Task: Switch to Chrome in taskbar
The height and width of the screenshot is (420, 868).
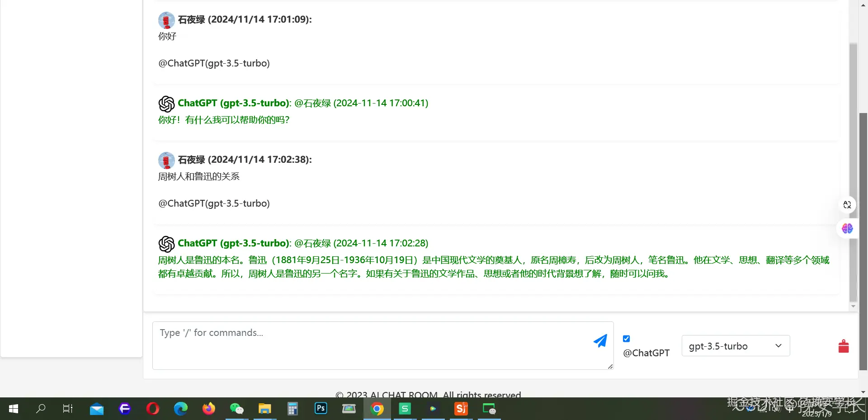Action: (377, 409)
